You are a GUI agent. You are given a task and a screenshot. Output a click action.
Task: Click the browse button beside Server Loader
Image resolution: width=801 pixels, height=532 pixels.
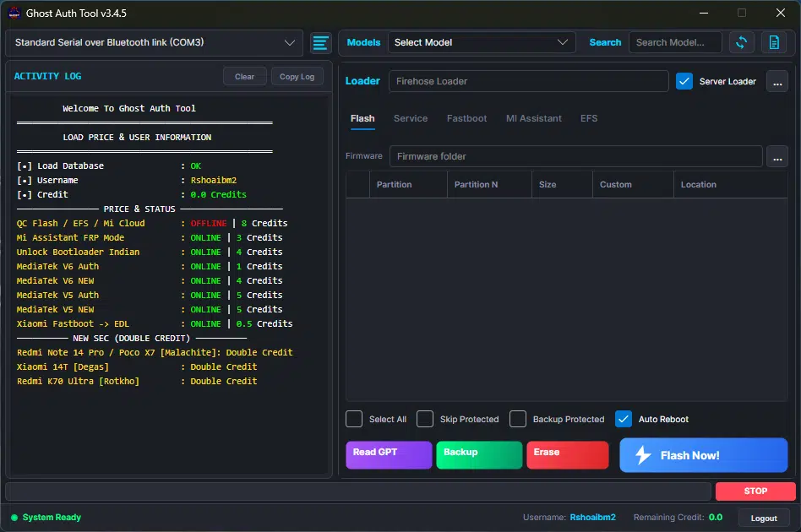click(777, 82)
